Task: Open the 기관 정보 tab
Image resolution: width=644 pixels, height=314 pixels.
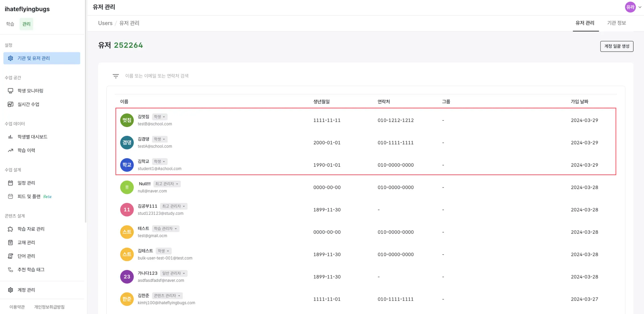Action: 616,23
